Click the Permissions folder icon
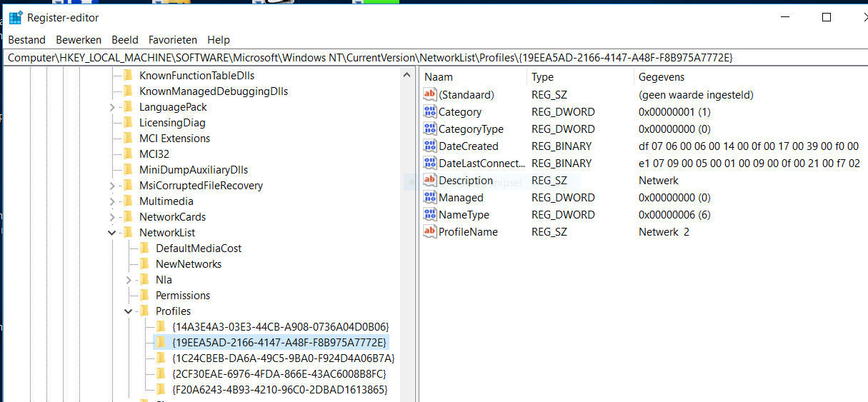868x402 pixels. coord(145,296)
